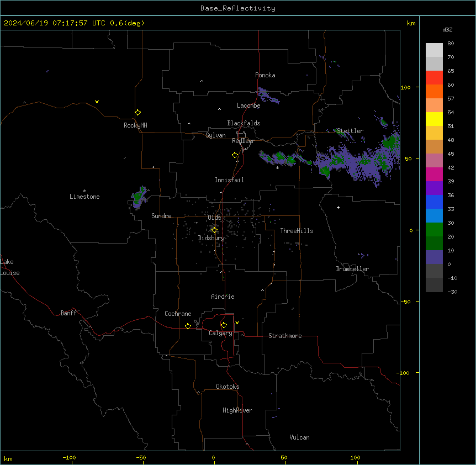
Task: Click the yellow diamond marker above RockyMH
Action: point(137,113)
